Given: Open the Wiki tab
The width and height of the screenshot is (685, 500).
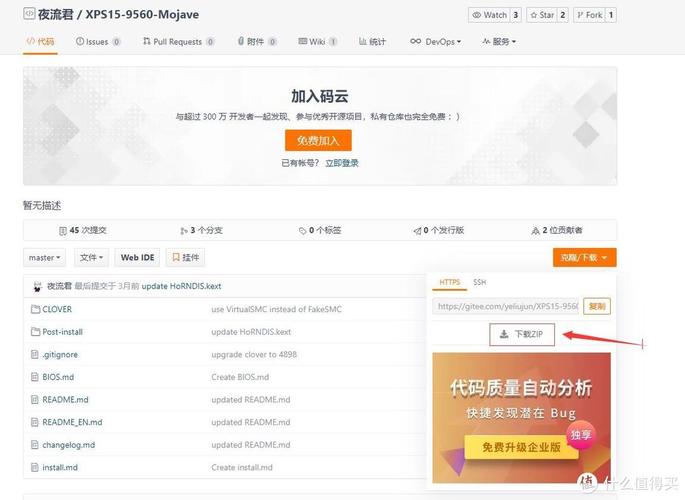Looking at the screenshot, I should pyautogui.click(x=317, y=41).
